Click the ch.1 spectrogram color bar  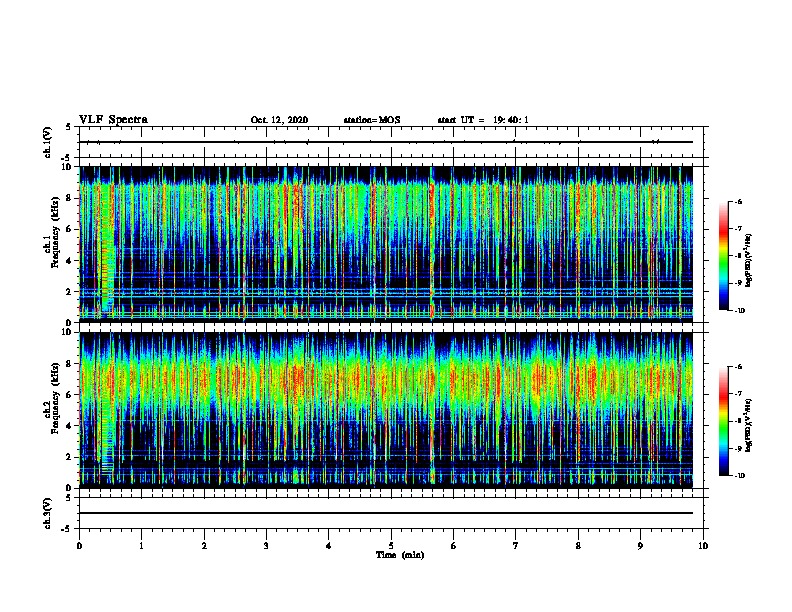click(723, 256)
